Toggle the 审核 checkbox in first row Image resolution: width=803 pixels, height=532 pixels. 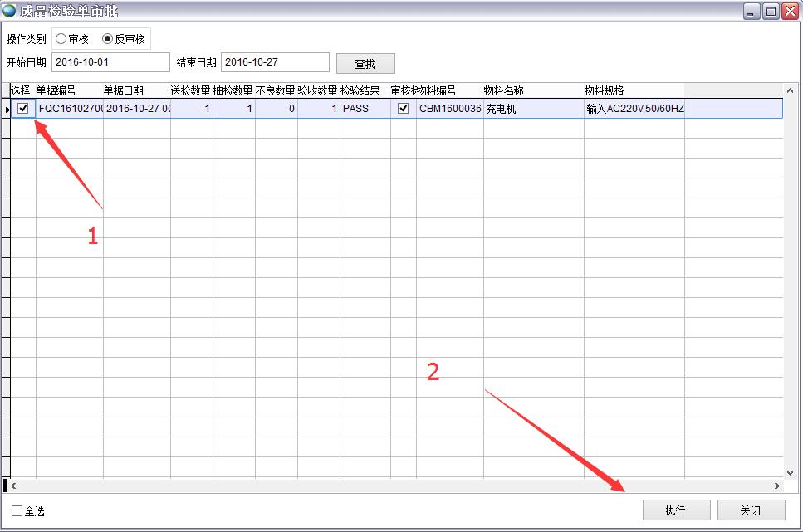404,108
